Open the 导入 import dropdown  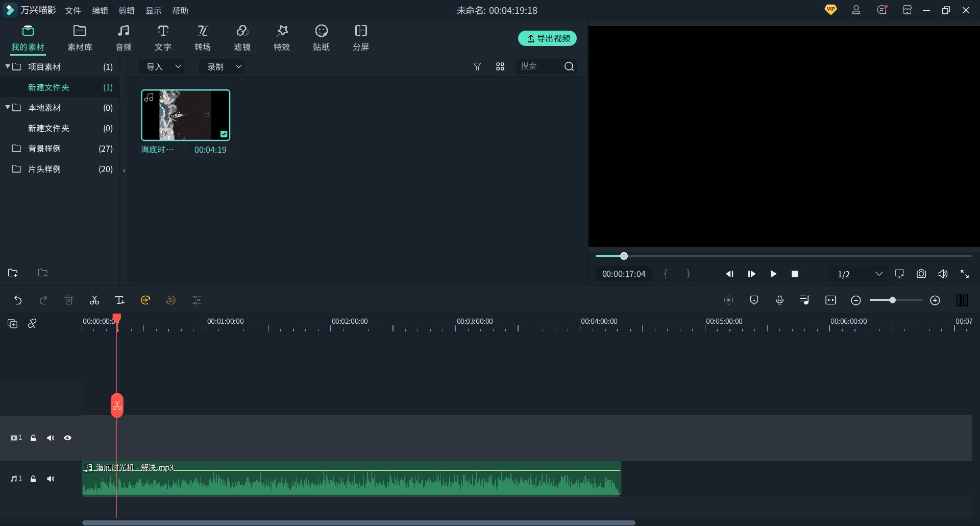162,66
